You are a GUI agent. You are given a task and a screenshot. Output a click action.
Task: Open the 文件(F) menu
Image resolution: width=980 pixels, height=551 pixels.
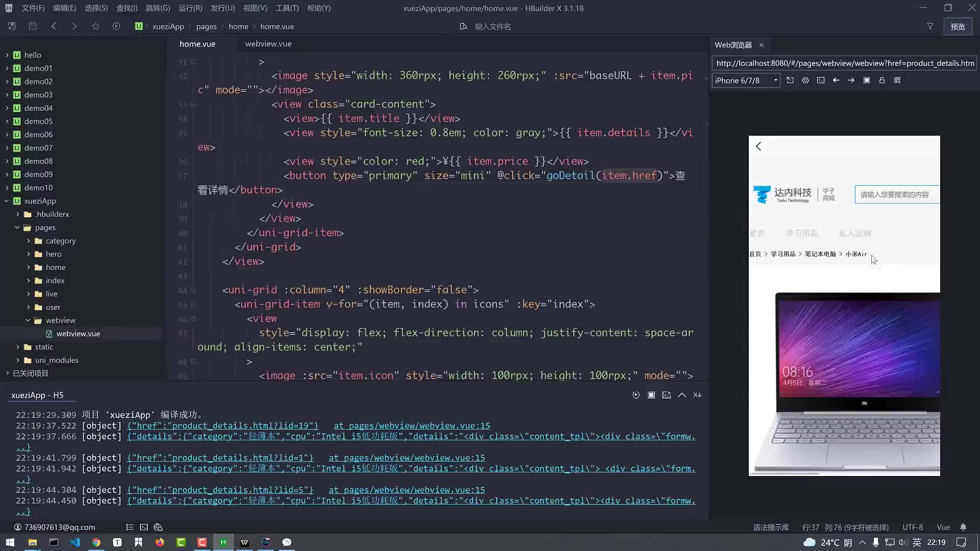coord(33,8)
